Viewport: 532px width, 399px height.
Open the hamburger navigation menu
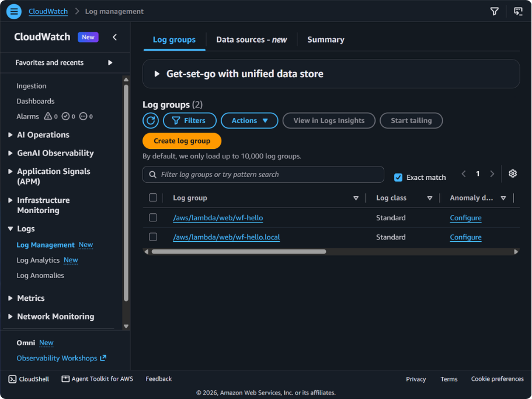(14, 12)
